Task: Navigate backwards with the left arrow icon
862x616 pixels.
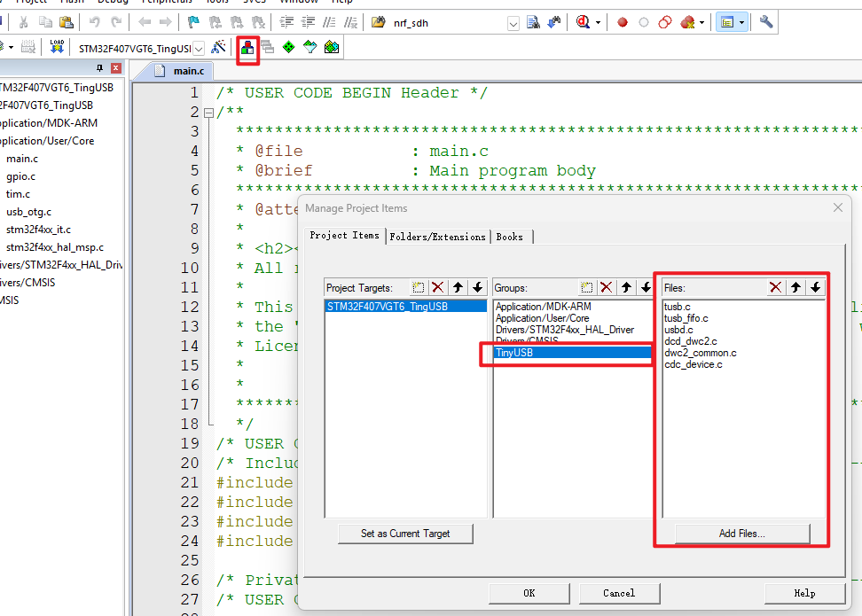Action: (145, 22)
